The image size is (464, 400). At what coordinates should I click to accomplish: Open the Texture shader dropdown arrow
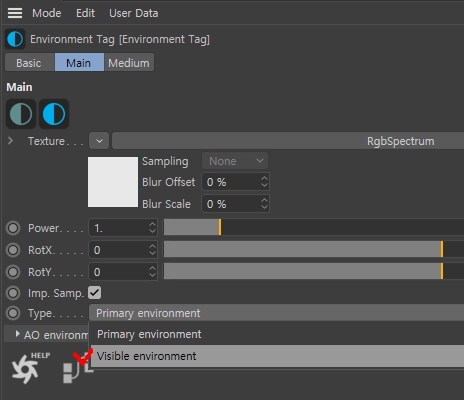(99, 141)
